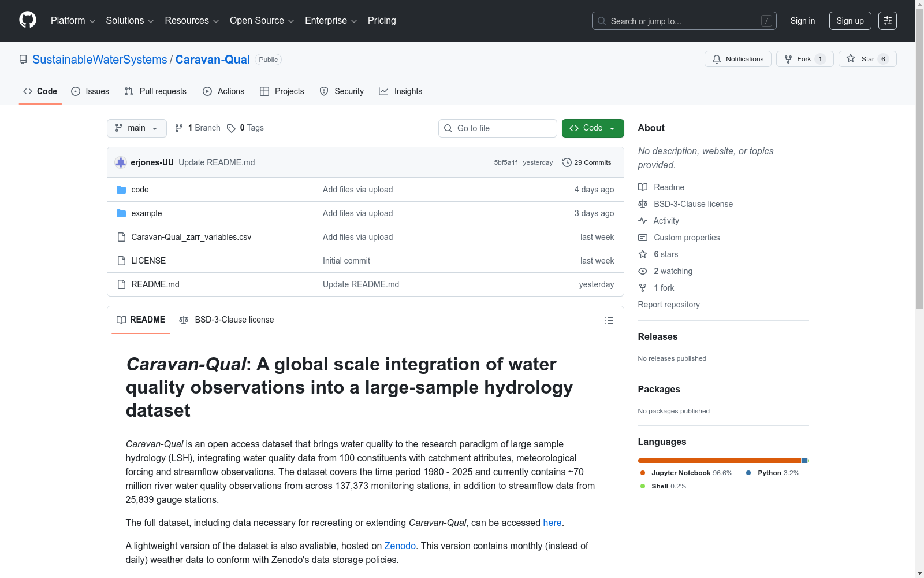Image resolution: width=924 pixels, height=578 pixels.
Task: Click the Fork icon
Action: click(x=788, y=59)
